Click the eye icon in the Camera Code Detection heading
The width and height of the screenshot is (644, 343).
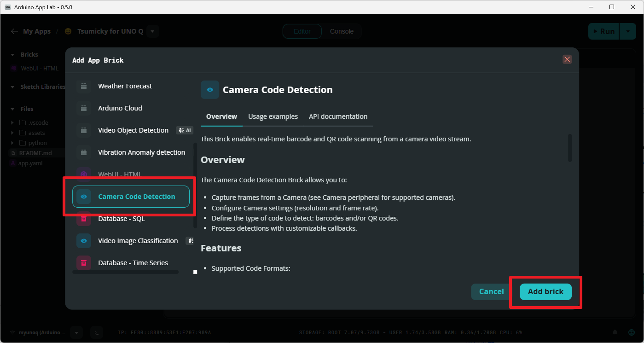(210, 90)
